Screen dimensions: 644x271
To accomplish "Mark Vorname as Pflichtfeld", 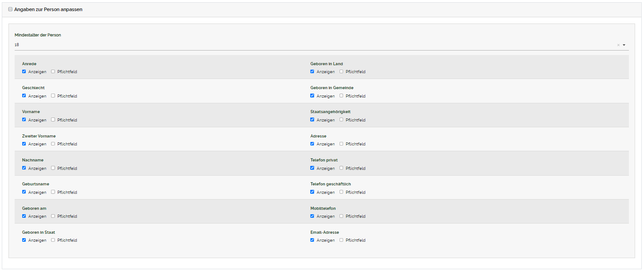I will click(x=53, y=120).
